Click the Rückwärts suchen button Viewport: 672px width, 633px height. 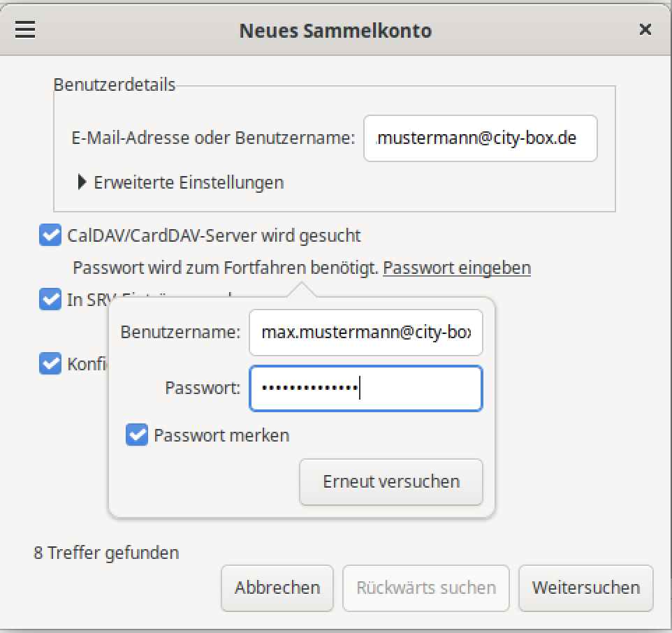coord(426,588)
